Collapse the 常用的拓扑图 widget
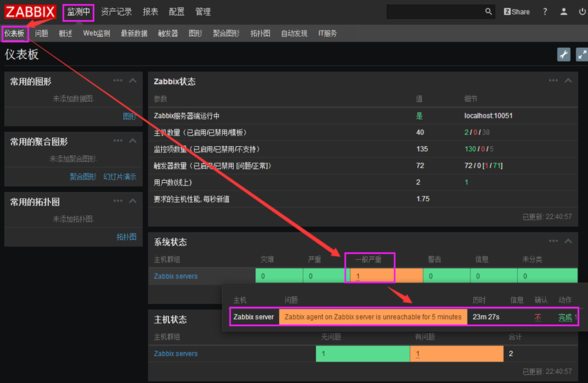The image size is (588, 383). click(133, 201)
